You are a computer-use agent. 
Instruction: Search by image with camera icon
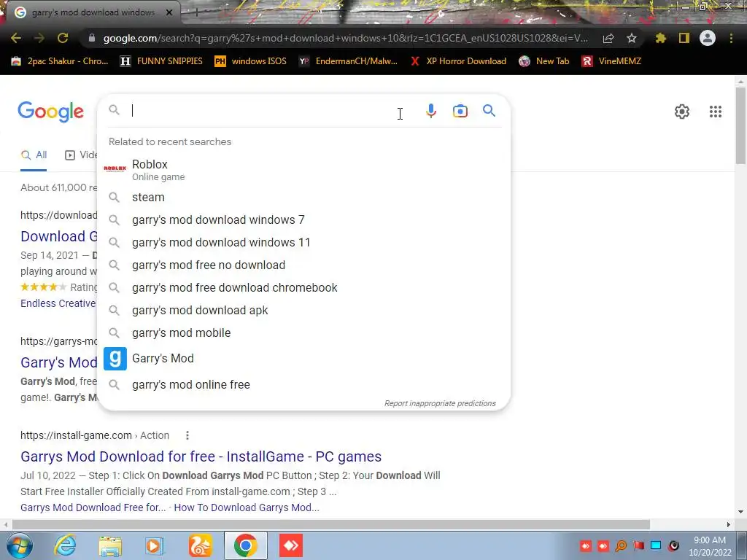[460, 111]
